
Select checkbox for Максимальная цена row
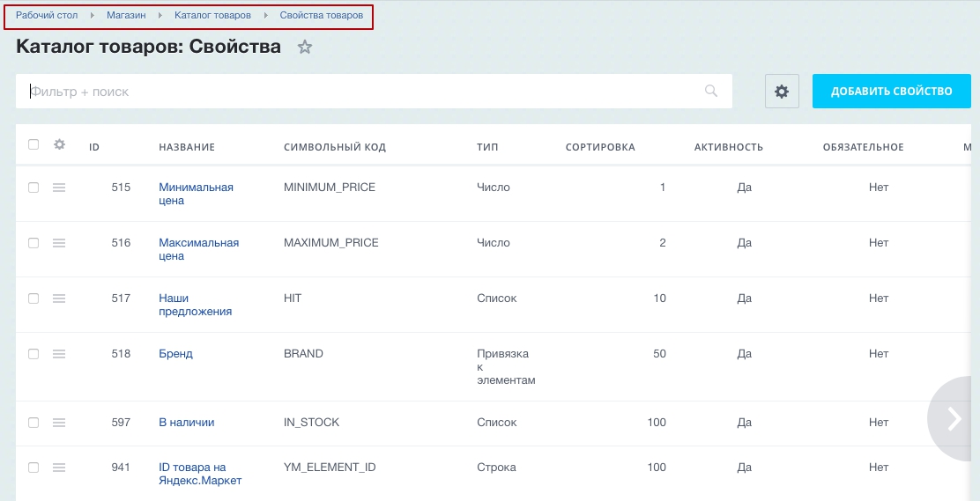(33, 243)
